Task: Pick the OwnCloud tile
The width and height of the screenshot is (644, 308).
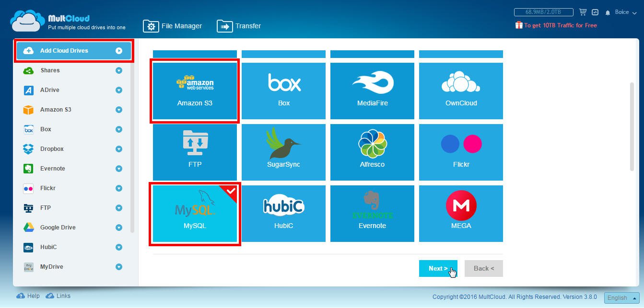Action: click(461, 91)
